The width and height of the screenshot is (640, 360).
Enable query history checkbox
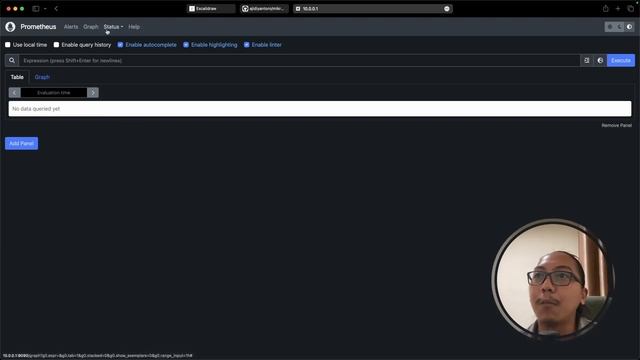coord(56,44)
